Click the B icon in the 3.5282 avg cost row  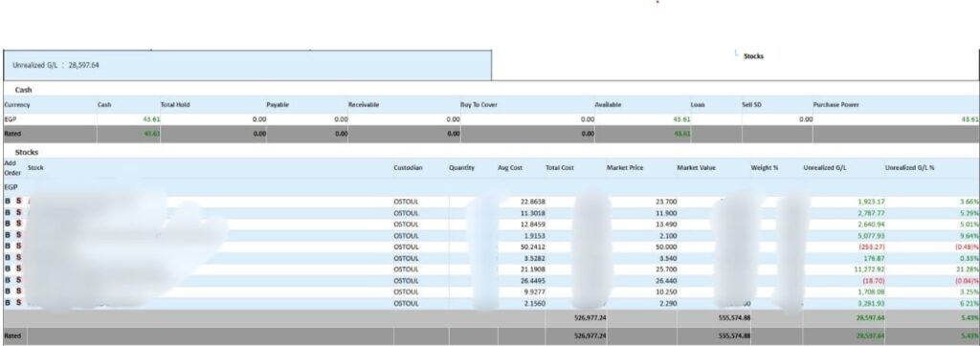click(x=8, y=257)
